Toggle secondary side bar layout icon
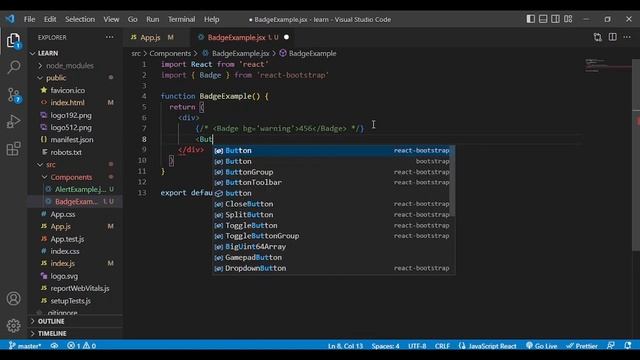640x360 pixels. [x=556, y=19]
